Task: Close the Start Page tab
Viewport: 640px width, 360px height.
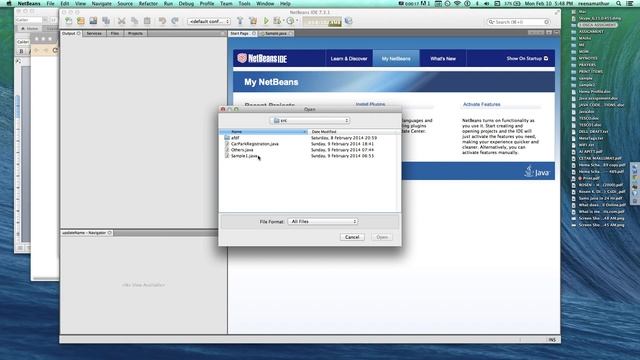Action: [x=254, y=33]
